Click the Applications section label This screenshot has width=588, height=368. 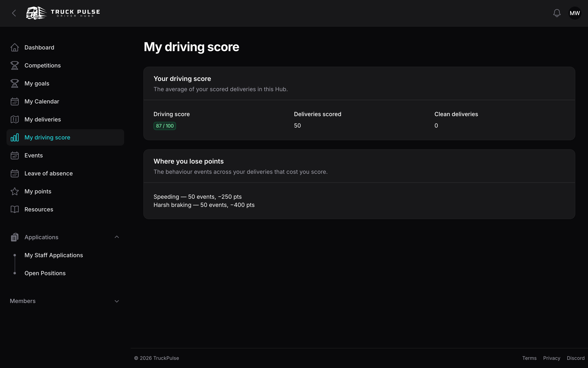coord(41,237)
